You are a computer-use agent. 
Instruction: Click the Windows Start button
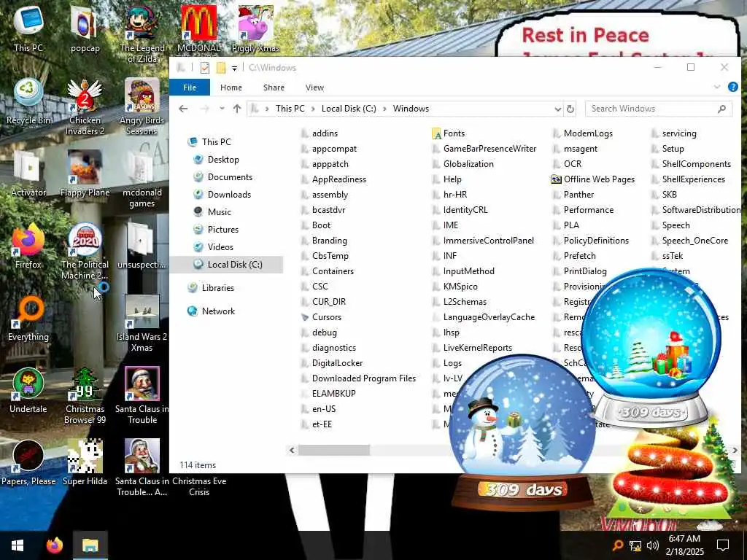[x=18, y=545]
